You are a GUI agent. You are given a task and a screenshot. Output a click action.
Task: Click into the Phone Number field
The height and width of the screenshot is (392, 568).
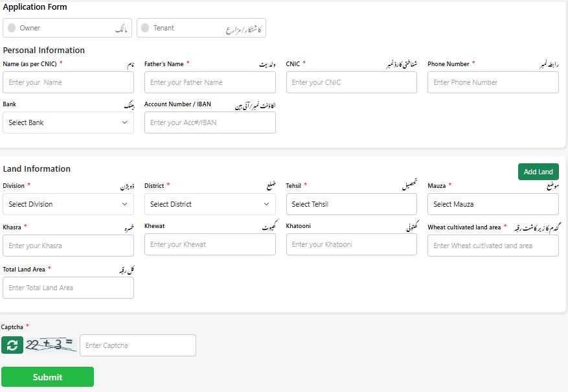[493, 82]
